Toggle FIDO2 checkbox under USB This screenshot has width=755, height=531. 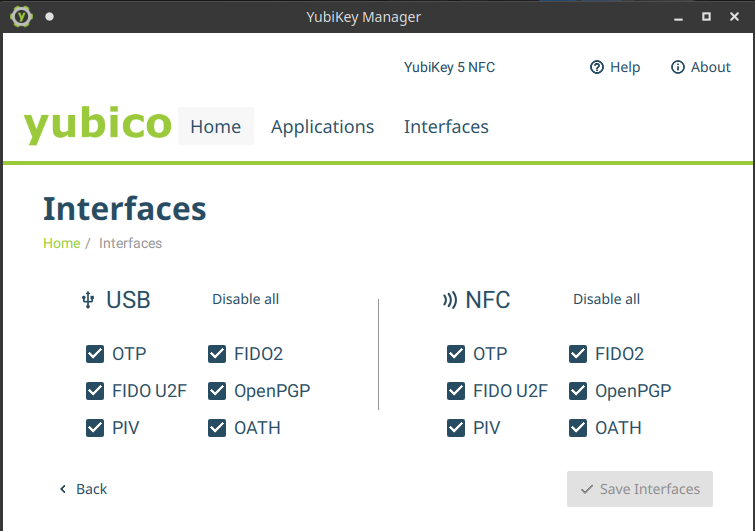point(217,354)
